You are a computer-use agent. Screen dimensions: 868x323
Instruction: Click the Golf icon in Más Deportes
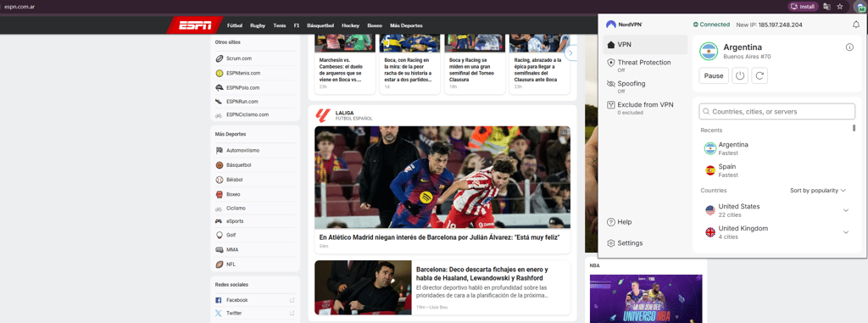coord(220,235)
